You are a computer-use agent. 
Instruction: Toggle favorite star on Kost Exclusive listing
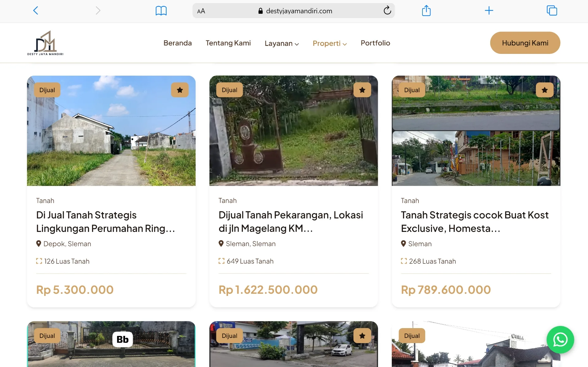coord(544,90)
